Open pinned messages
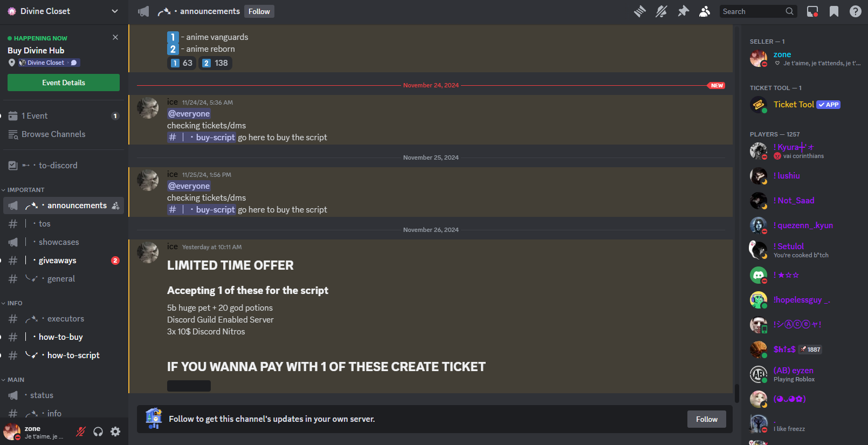 pyautogui.click(x=683, y=11)
